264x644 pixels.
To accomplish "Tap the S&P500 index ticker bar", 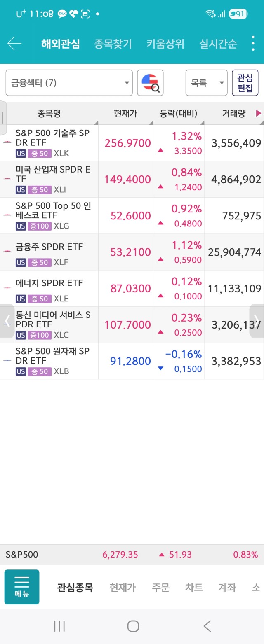I will pyautogui.click(x=132, y=555).
